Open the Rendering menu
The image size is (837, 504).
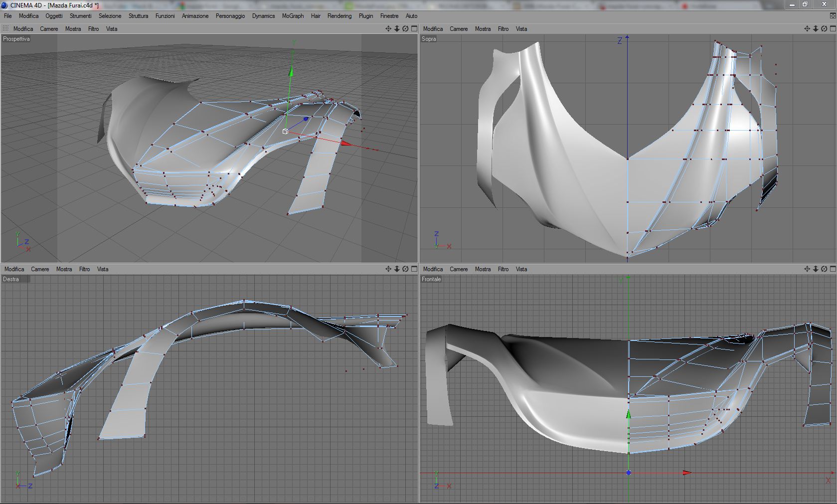pos(339,16)
